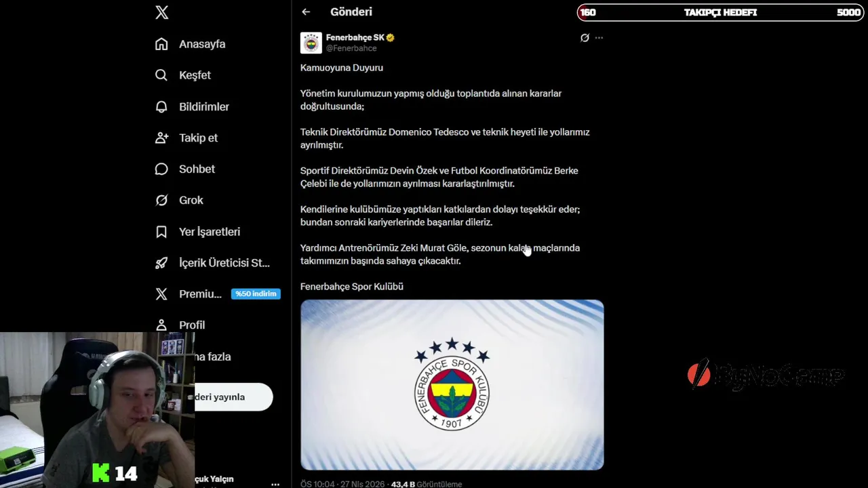Viewport: 868px width, 488px height.
Task: Click the %50 indirim badge
Action: [256, 293]
